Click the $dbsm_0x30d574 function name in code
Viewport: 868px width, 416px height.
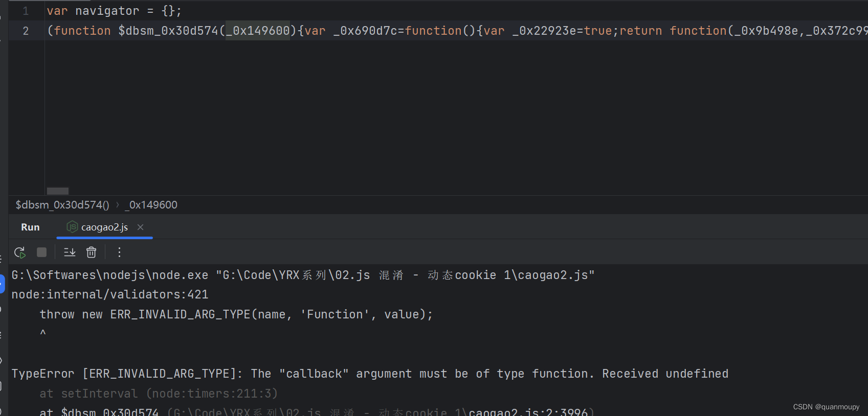(168, 31)
